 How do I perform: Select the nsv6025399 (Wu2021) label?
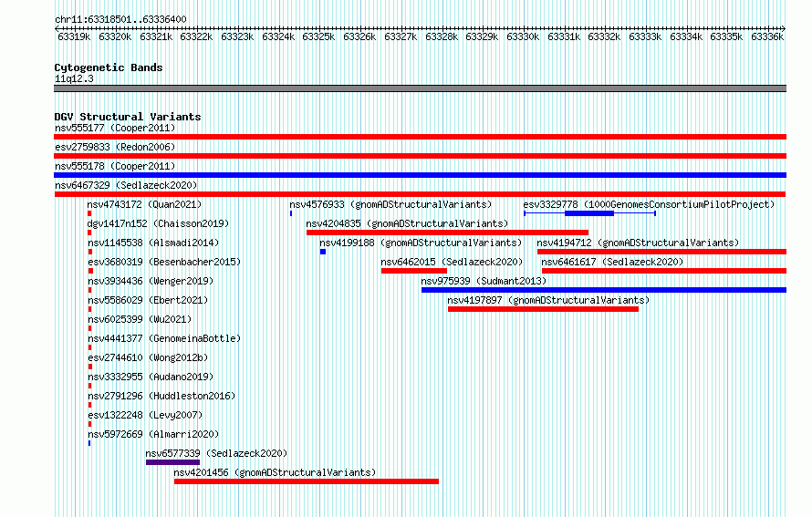point(140,319)
